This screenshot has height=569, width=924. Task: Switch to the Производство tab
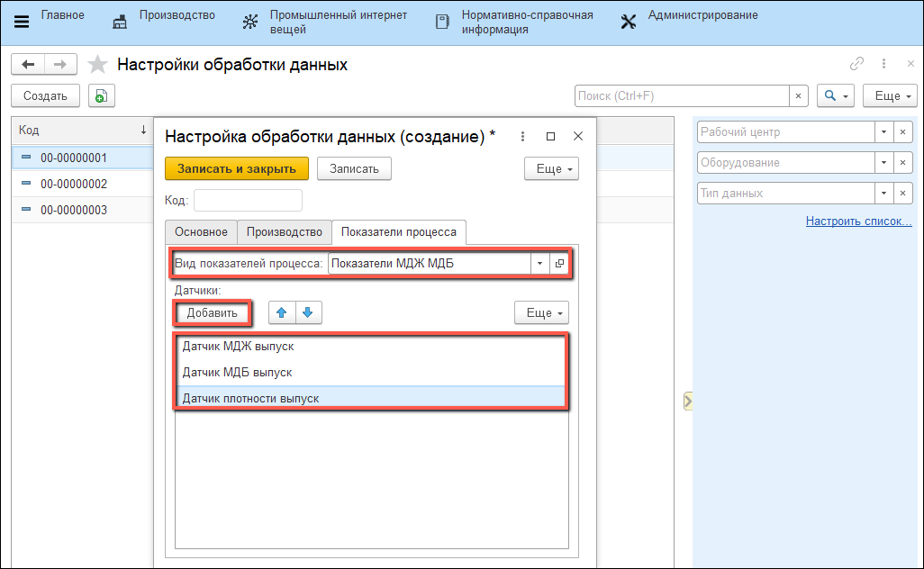(x=284, y=232)
